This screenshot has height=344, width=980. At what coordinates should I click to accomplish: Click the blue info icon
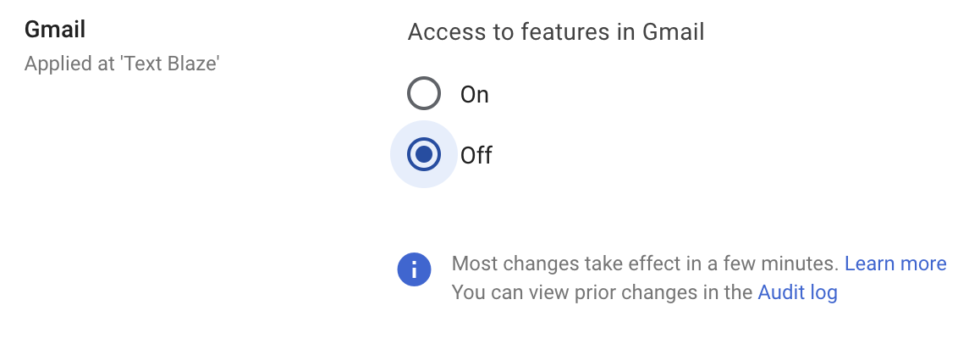click(414, 271)
